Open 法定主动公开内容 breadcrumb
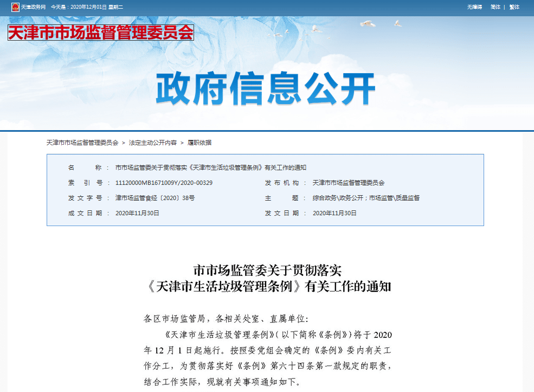Image resolution: width=534 pixels, height=392 pixels. (152, 143)
